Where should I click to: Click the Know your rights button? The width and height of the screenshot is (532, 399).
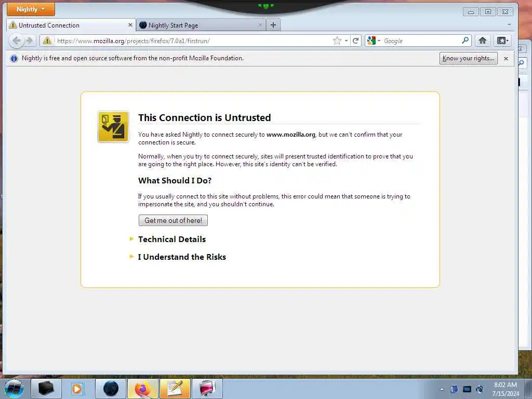(468, 58)
